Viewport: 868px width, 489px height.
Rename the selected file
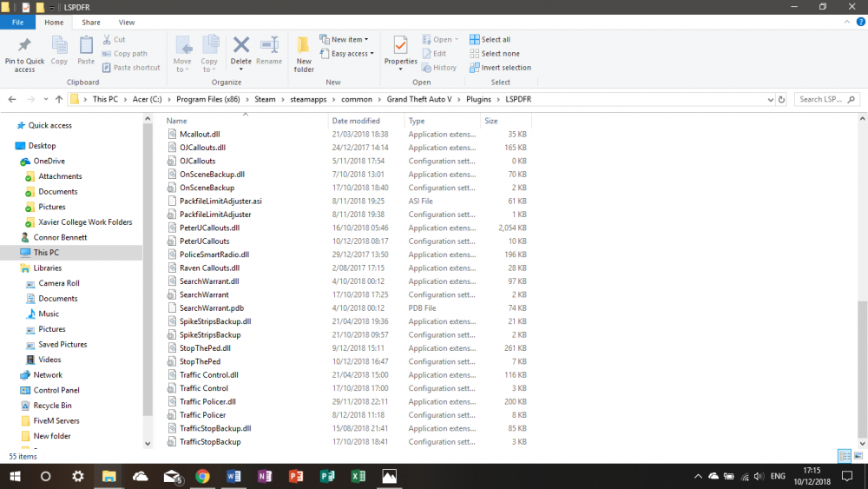point(269,50)
